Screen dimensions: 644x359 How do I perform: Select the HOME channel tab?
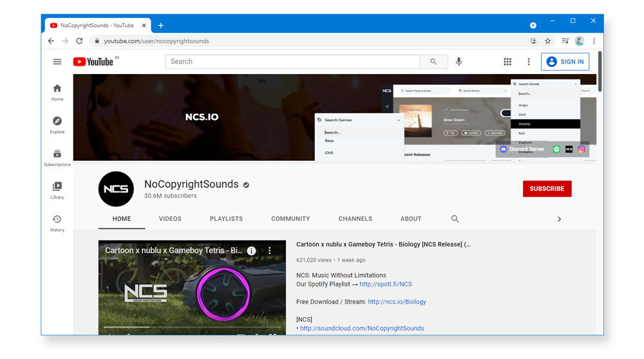pos(122,219)
